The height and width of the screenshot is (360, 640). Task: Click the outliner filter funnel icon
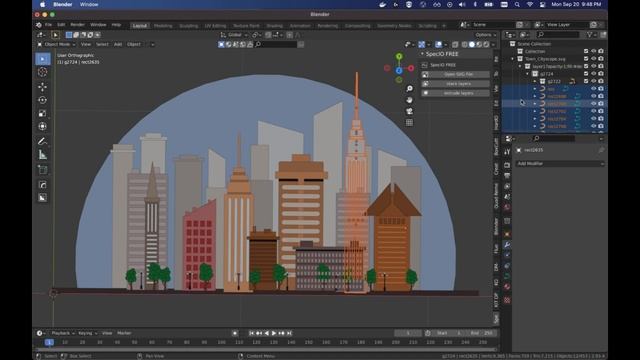pos(590,35)
